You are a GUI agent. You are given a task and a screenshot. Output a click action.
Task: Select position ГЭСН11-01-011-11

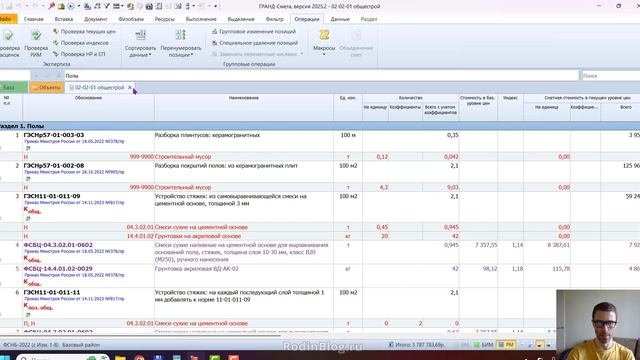(52, 292)
